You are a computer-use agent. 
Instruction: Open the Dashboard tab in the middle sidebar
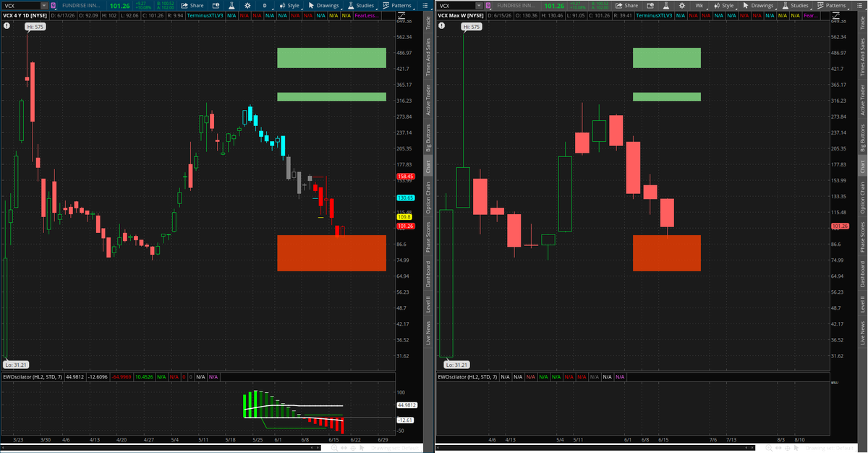(x=428, y=274)
